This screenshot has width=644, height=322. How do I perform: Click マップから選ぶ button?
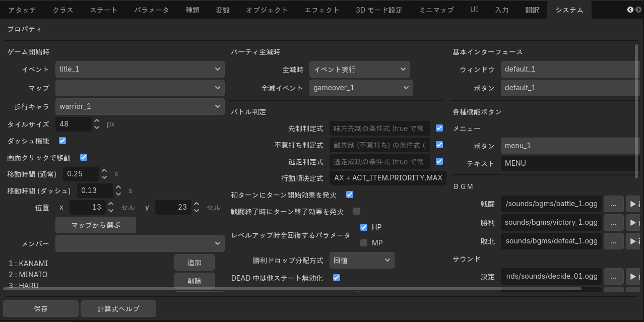(x=96, y=225)
